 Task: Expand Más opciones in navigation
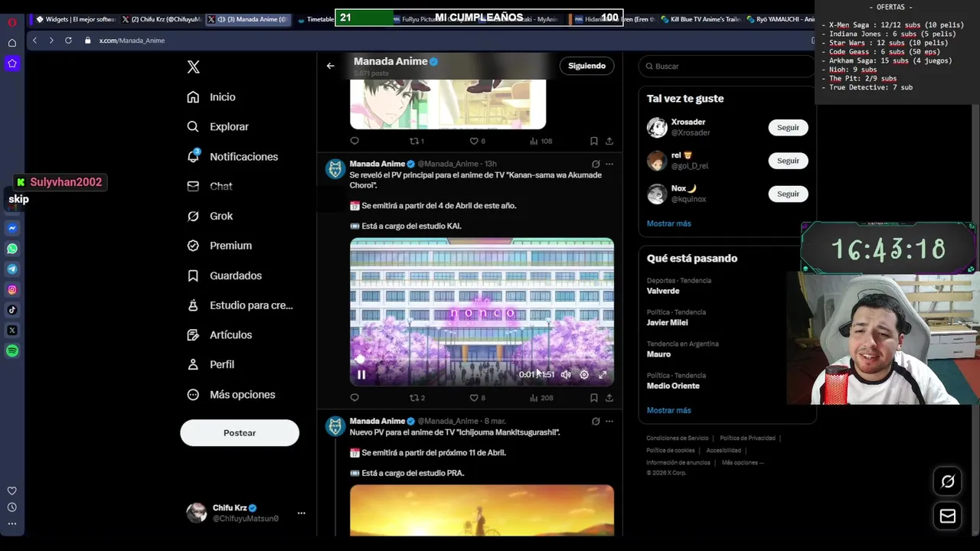click(x=232, y=395)
